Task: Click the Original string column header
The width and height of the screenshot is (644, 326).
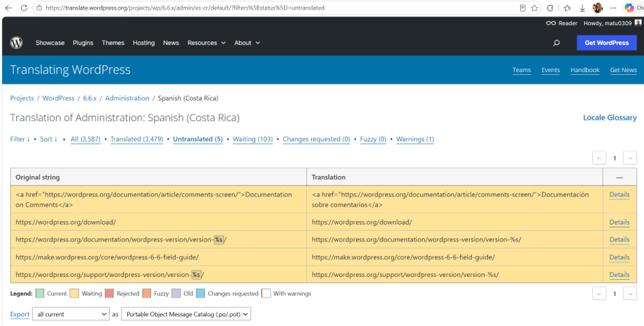Action: point(159,177)
